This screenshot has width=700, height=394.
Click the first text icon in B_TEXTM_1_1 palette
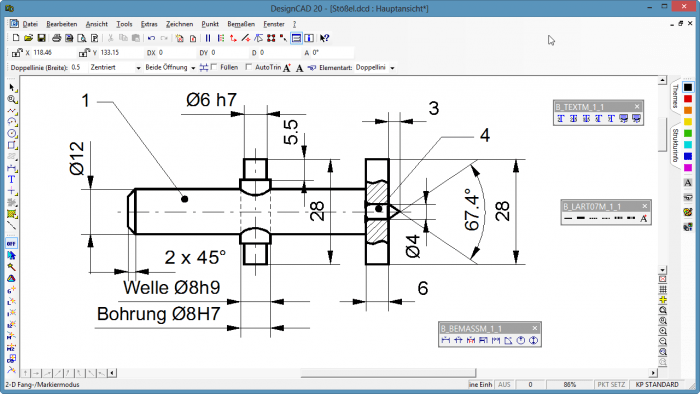561,119
